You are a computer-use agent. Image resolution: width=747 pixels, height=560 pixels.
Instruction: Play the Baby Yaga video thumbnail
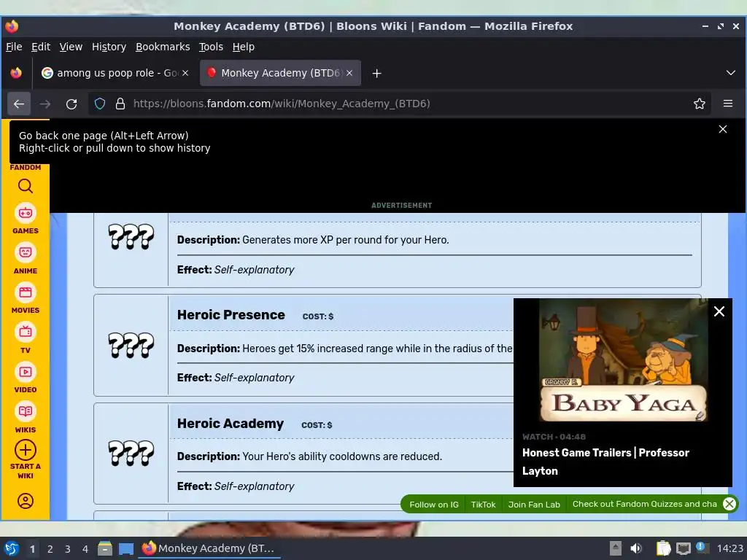point(623,360)
